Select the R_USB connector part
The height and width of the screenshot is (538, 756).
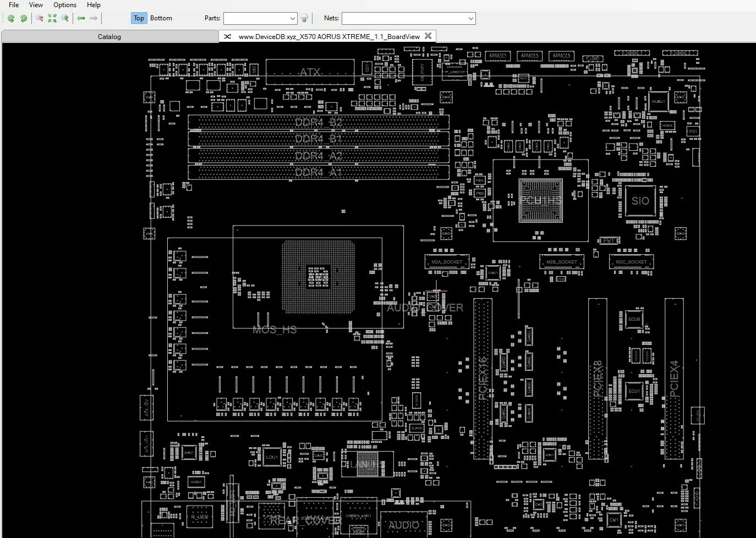(199, 517)
